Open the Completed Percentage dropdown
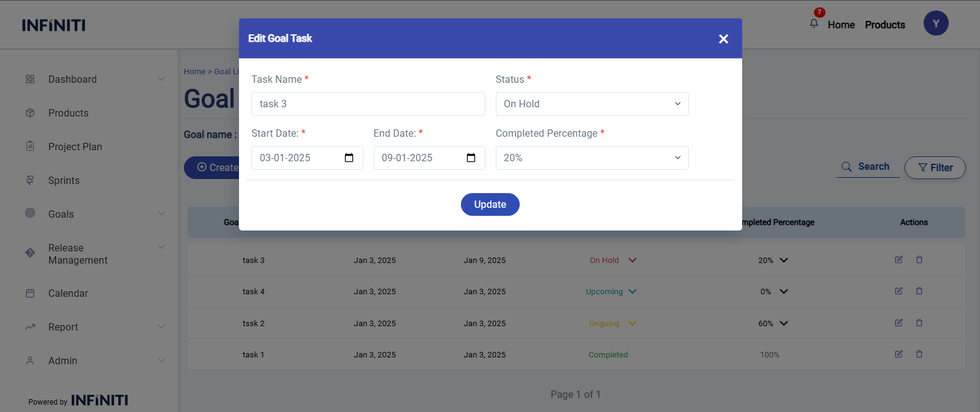980x412 pixels. pyautogui.click(x=591, y=158)
